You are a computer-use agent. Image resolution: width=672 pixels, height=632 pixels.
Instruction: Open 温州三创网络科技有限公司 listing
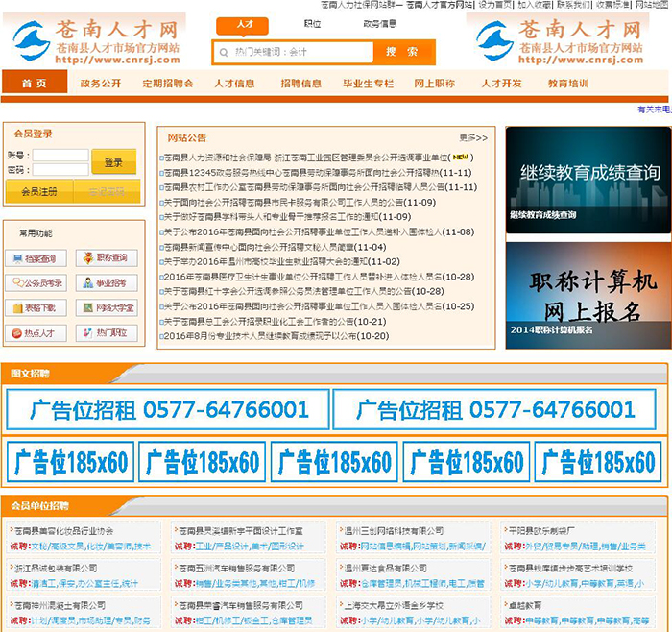click(x=394, y=531)
